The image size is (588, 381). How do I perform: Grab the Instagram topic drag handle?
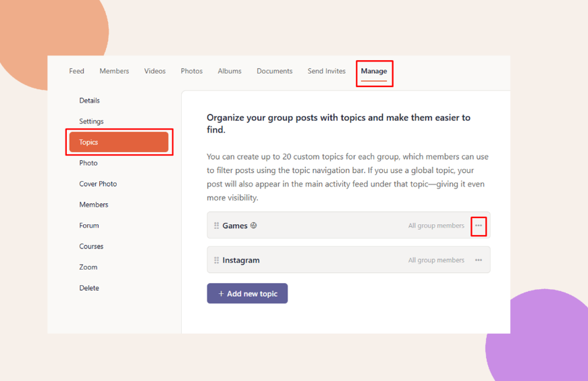(217, 260)
